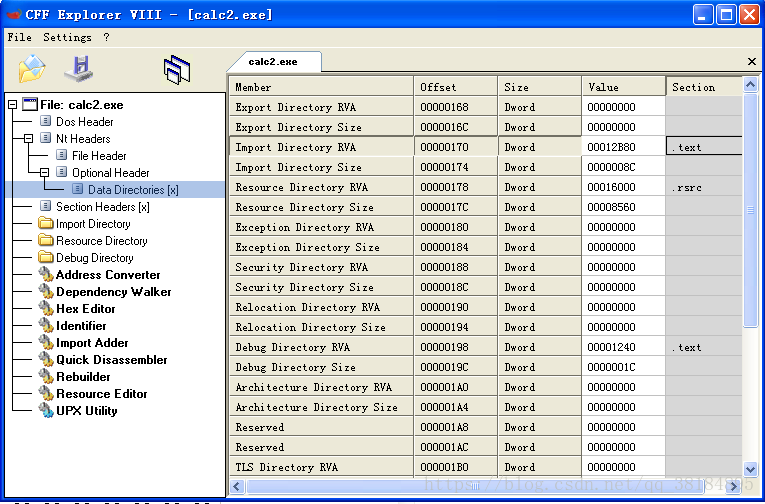Switch to the calc2.exe tab
The width and height of the screenshot is (765, 504).
point(273,61)
